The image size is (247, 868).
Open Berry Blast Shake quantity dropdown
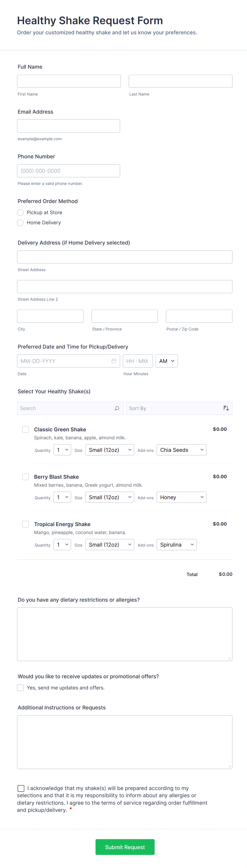pyautogui.click(x=62, y=497)
